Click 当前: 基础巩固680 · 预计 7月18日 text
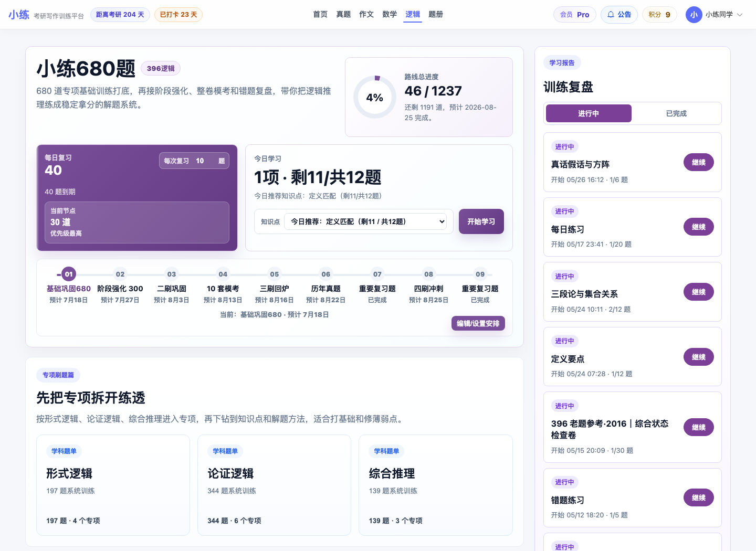The width and height of the screenshot is (756, 551). (275, 315)
